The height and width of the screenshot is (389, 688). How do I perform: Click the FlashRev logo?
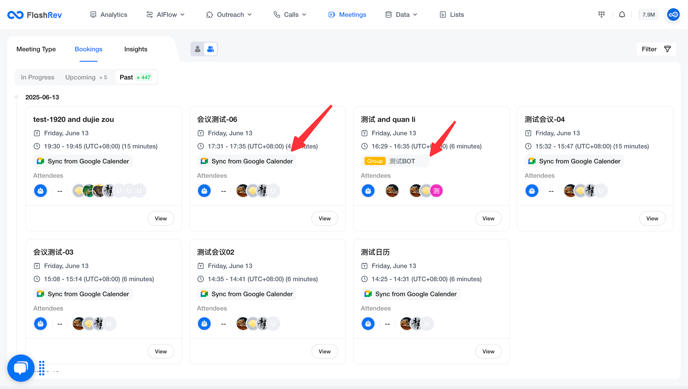click(x=35, y=15)
